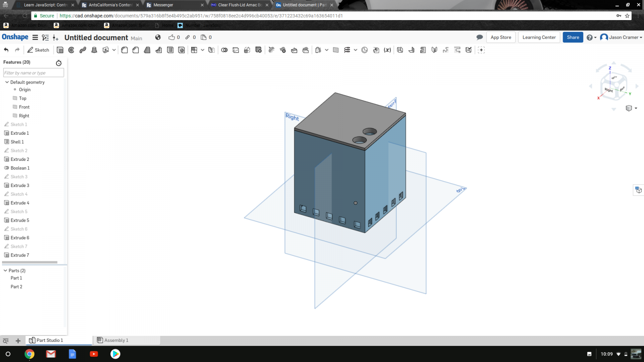Select the Part Studio 1 tab

click(x=50, y=340)
